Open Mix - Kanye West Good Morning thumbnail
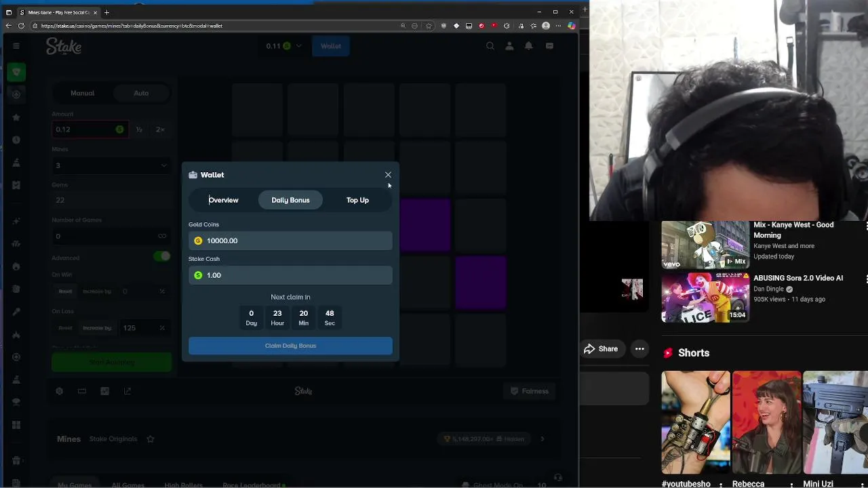Image resolution: width=868 pixels, height=488 pixels. (705, 245)
